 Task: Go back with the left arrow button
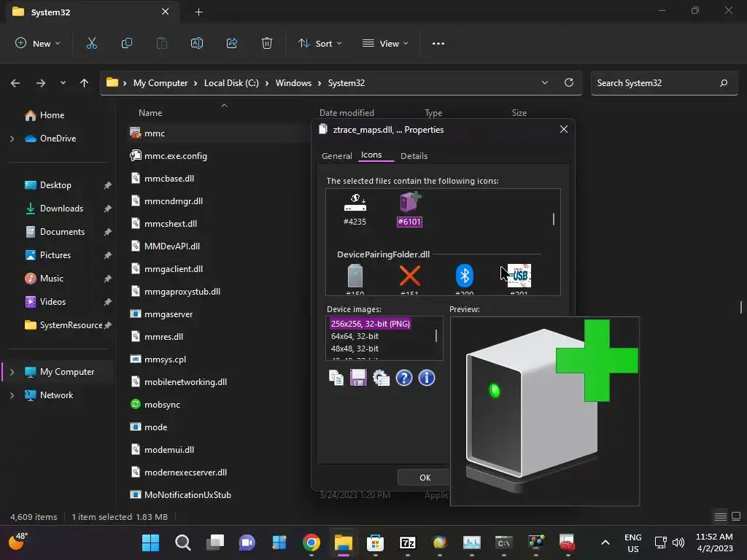(15, 83)
